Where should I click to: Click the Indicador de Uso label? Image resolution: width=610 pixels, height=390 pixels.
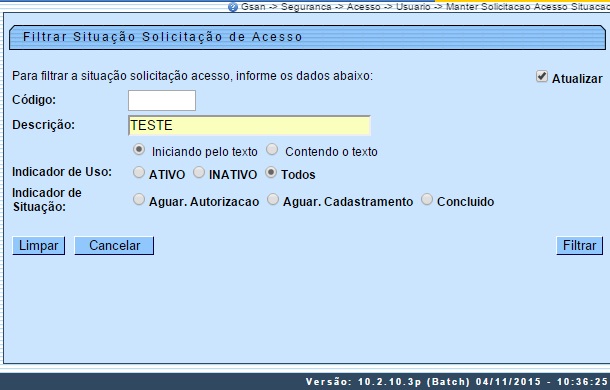tap(62, 172)
